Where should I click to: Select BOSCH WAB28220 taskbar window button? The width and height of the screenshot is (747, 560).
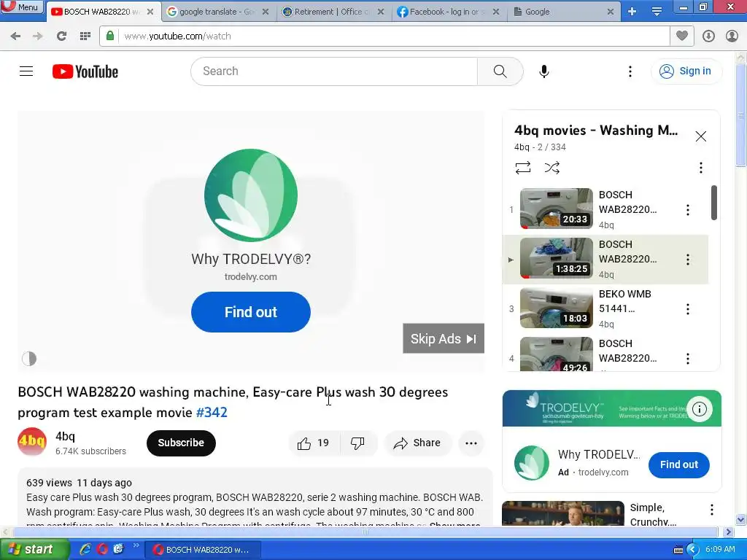(x=202, y=550)
